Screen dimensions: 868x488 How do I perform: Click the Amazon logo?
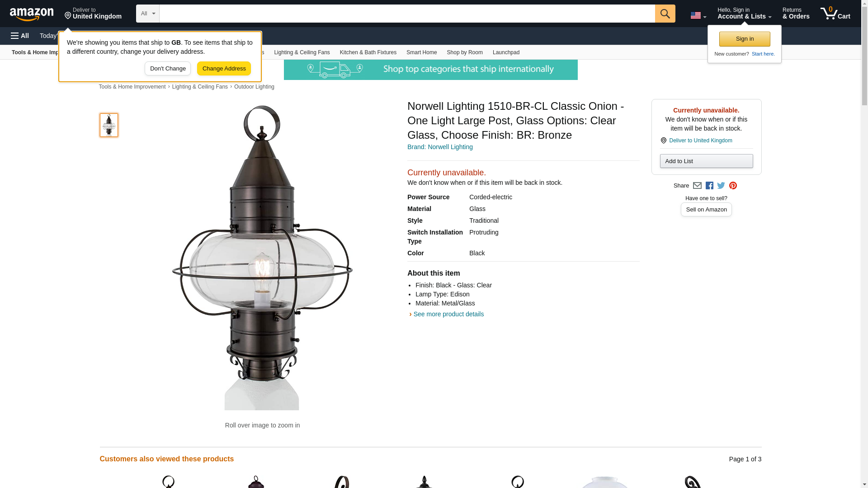[32, 14]
